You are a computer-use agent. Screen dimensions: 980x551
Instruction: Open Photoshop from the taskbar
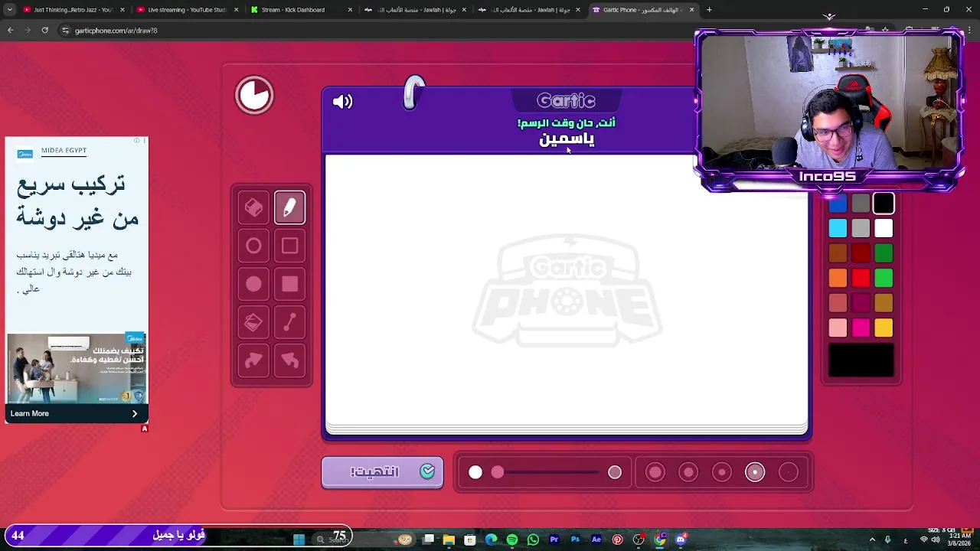coord(575,540)
